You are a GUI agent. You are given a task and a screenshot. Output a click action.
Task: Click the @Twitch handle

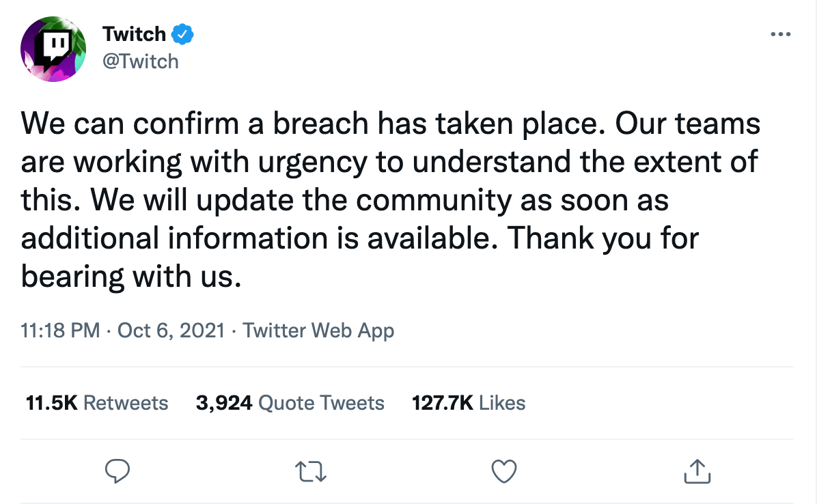[x=140, y=61]
